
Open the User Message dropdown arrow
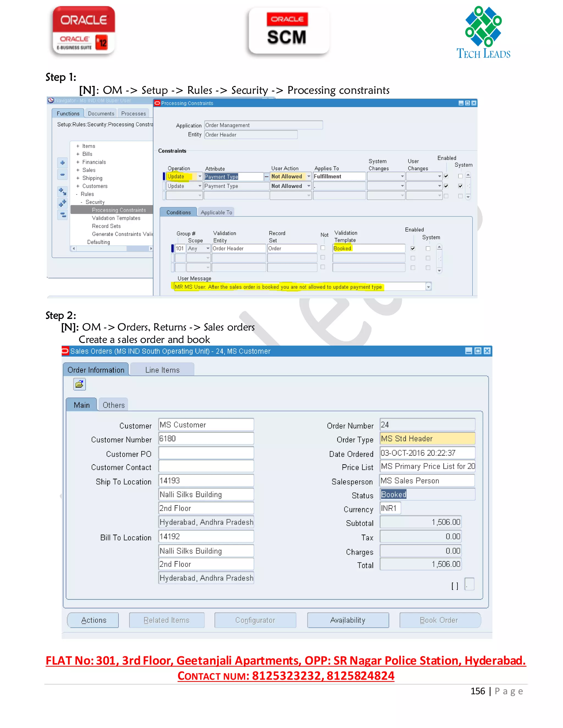(x=428, y=287)
